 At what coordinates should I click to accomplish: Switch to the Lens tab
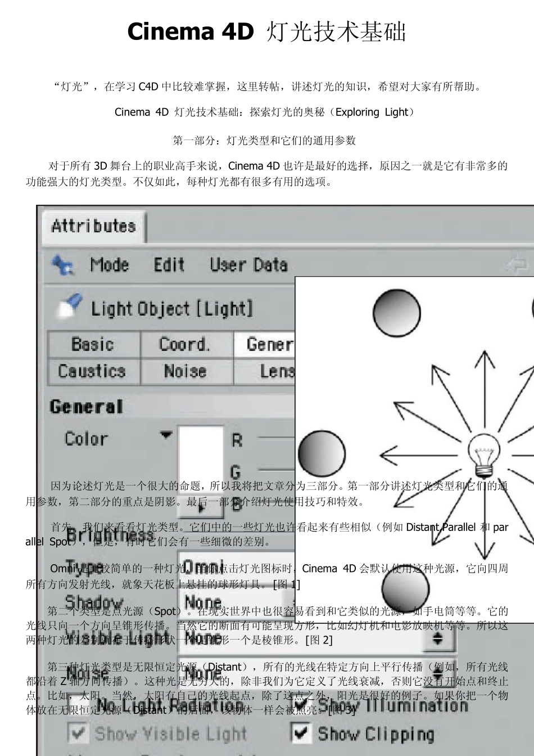point(264,371)
